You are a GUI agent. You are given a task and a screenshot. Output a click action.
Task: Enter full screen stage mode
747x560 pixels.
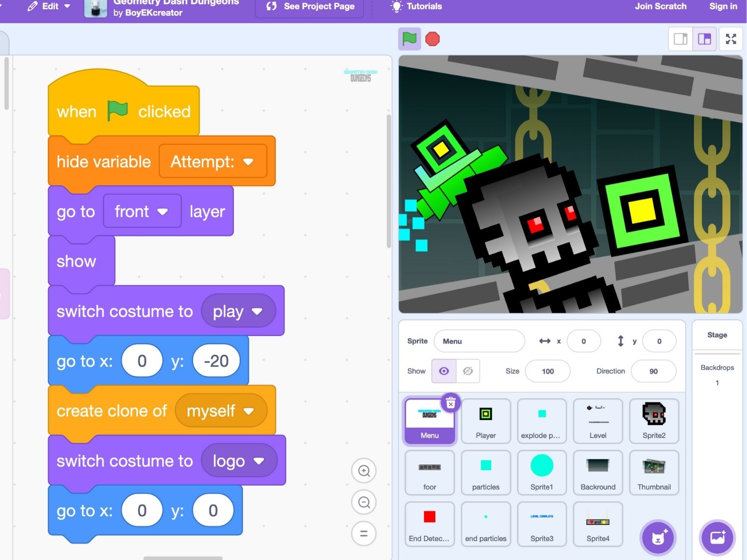tap(730, 39)
